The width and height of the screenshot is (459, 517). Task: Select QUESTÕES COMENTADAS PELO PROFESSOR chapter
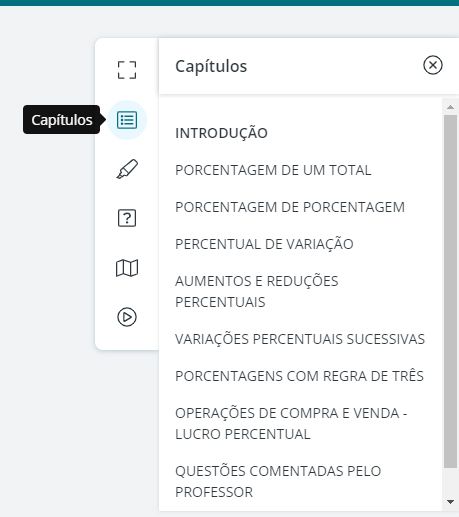click(278, 481)
